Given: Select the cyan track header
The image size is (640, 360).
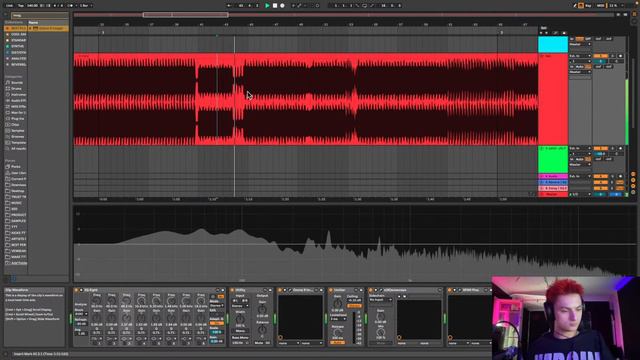Looking at the screenshot, I should [x=553, y=44].
